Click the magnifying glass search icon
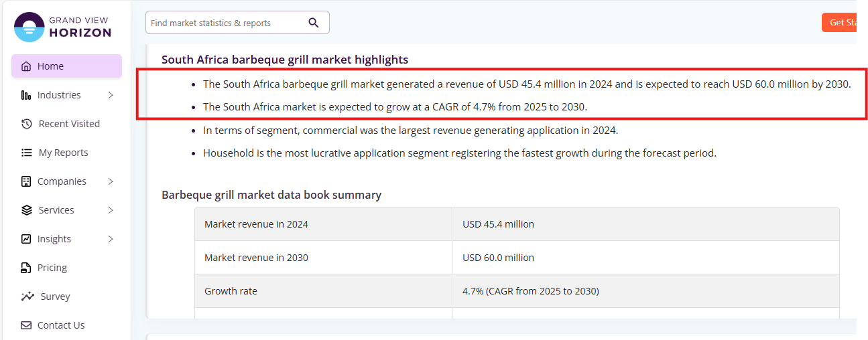The height and width of the screenshot is (340, 868). click(x=314, y=23)
